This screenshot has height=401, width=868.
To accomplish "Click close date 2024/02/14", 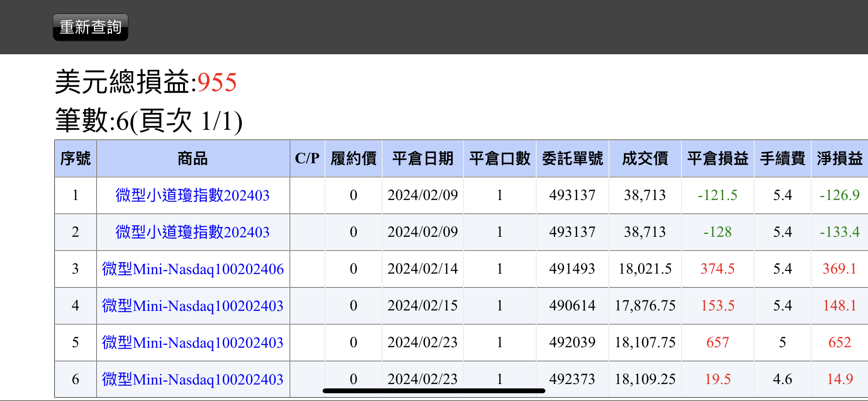I will pyautogui.click(x=423, y=269).
